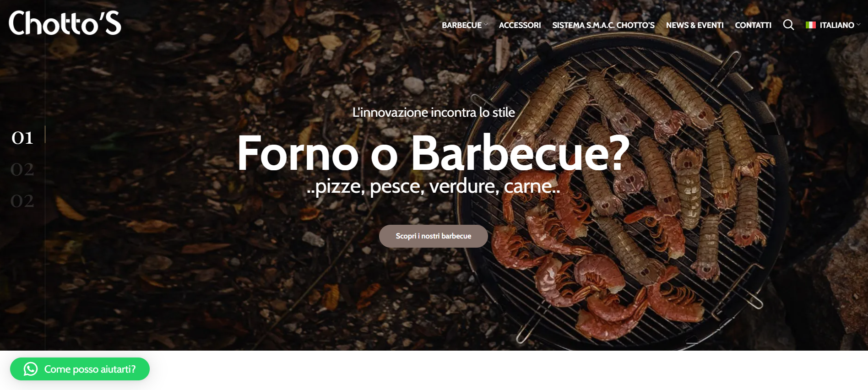Select the third slide indicator 02
The height and width of the screenshot is (390, 868).
(x=22, y=201)
